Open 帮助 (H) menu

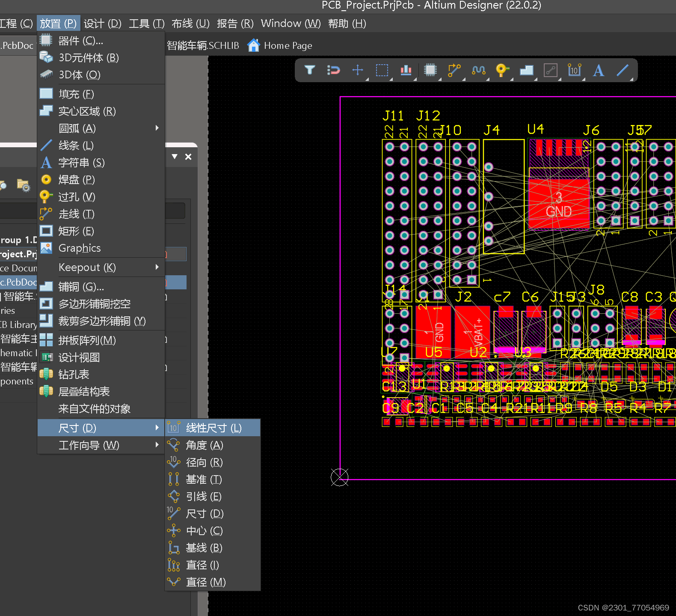click(x=347, y=24)
